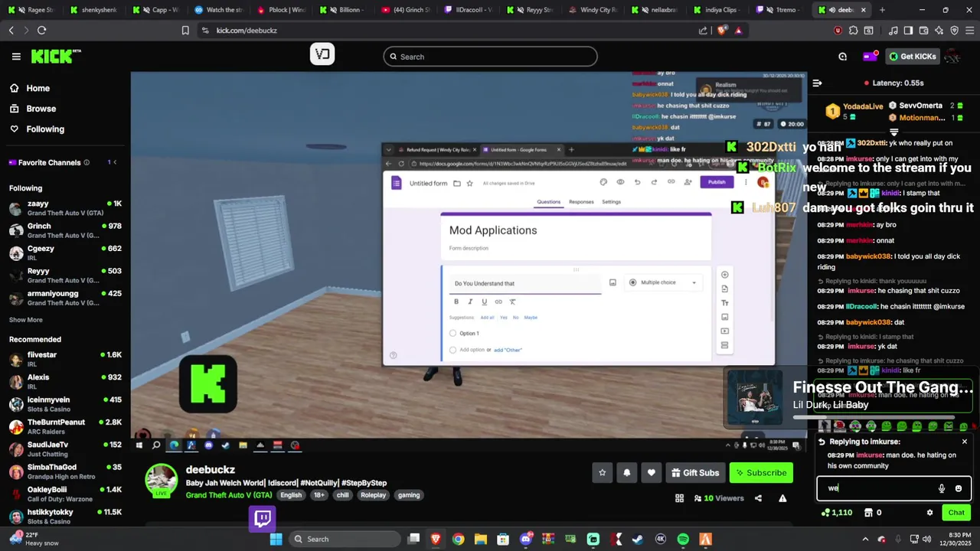Viewport: 980px width, 551px height.
Task: Click the Gift Subs button
Action: (x=695, y=473)
